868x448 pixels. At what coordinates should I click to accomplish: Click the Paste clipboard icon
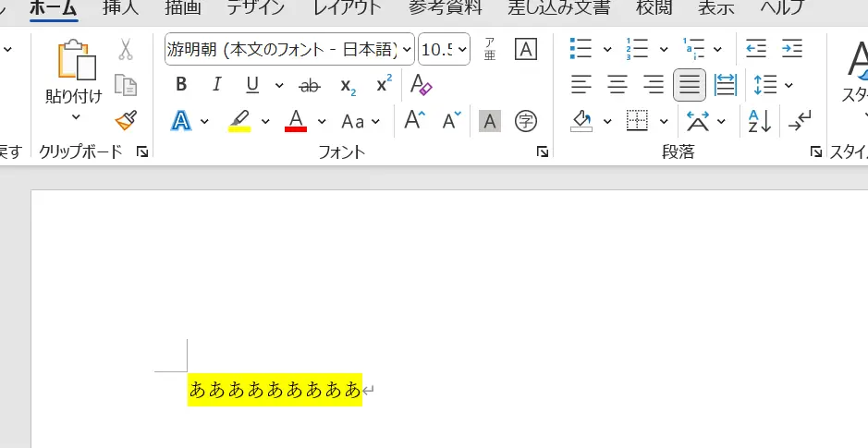[77, 60]
